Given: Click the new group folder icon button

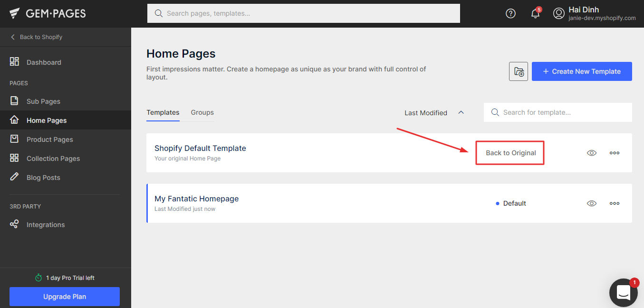Looking at the screenshot, I should 519,71.
